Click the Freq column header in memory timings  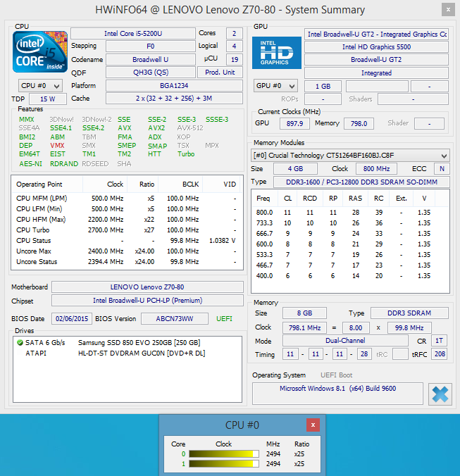tap(265, 199)
